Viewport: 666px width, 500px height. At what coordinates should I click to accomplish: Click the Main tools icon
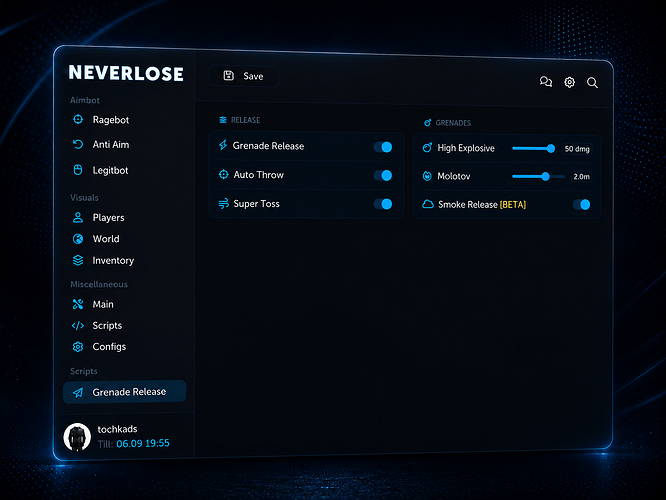pyautogui.click(x=78, y=304)
